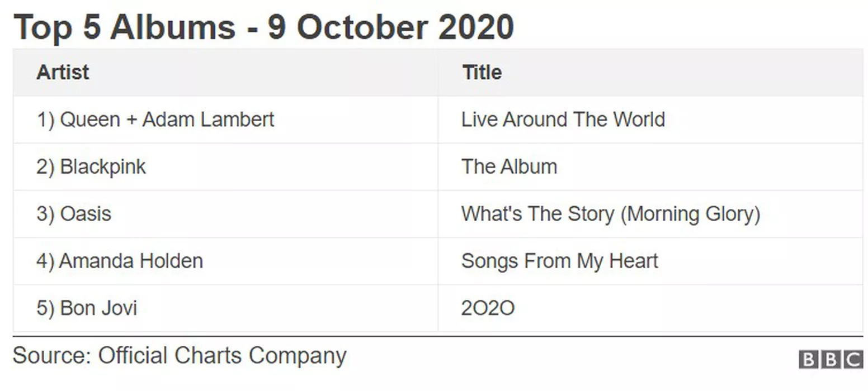Select the Blackpink artist entry
The width and height of the screenshot is (868, 391).
click(x=102, y=167)
